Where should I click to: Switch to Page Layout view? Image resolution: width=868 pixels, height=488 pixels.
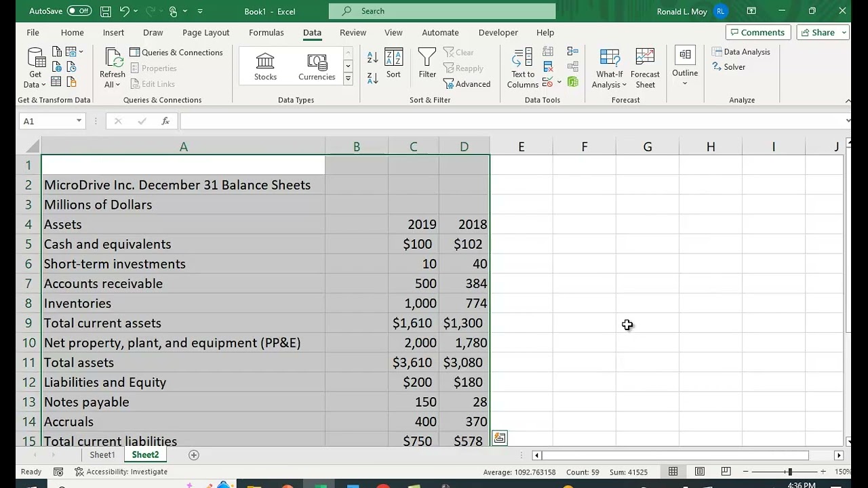(699, 472)
